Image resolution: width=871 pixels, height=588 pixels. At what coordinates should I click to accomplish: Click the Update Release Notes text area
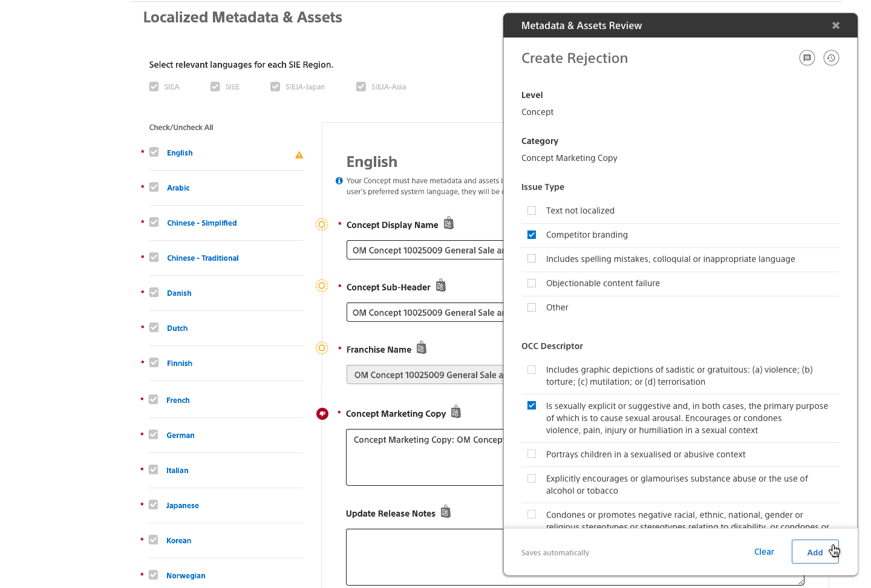click(575, 557)
